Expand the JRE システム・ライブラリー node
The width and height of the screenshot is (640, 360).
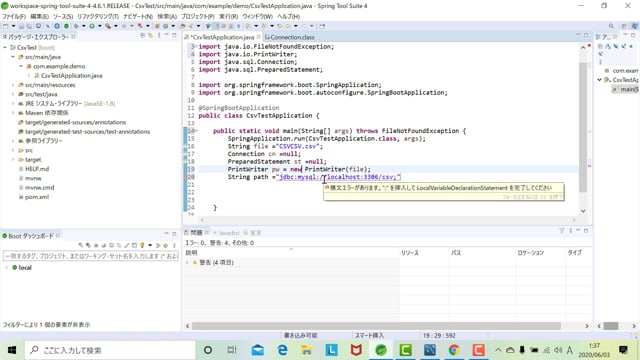tap(13, 104)
